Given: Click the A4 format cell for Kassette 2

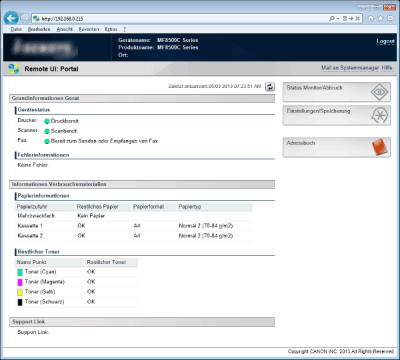Looking at the screenshot, I should coord(137,236).
